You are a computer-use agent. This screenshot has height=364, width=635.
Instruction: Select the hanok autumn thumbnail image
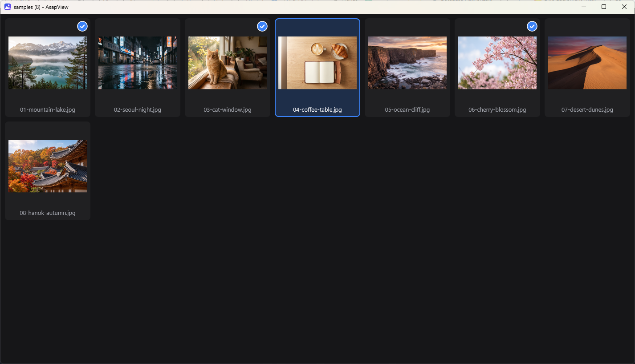[48, 166]
